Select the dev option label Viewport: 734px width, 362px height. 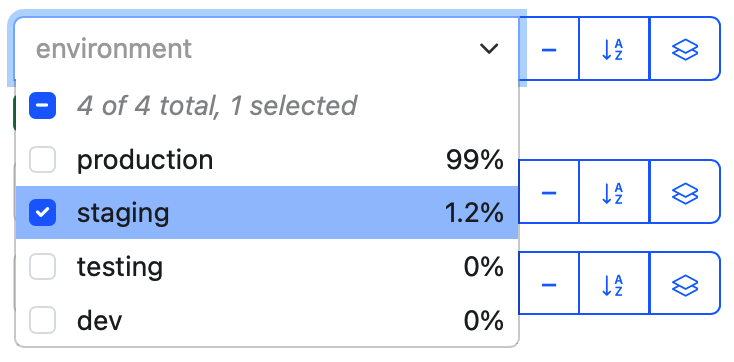pyautogui.click(x=99, y=320)
